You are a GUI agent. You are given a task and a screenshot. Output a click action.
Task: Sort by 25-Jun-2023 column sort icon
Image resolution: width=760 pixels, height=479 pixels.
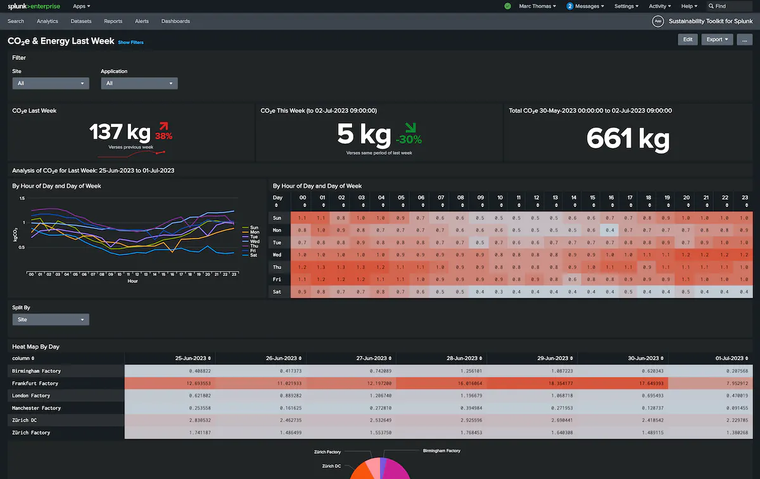[209, 358]
